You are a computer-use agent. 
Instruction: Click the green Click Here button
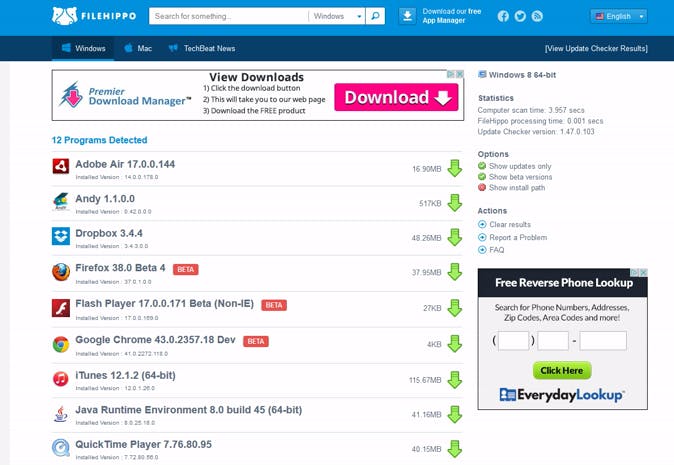pyautogui.click(x=562, y=370)
